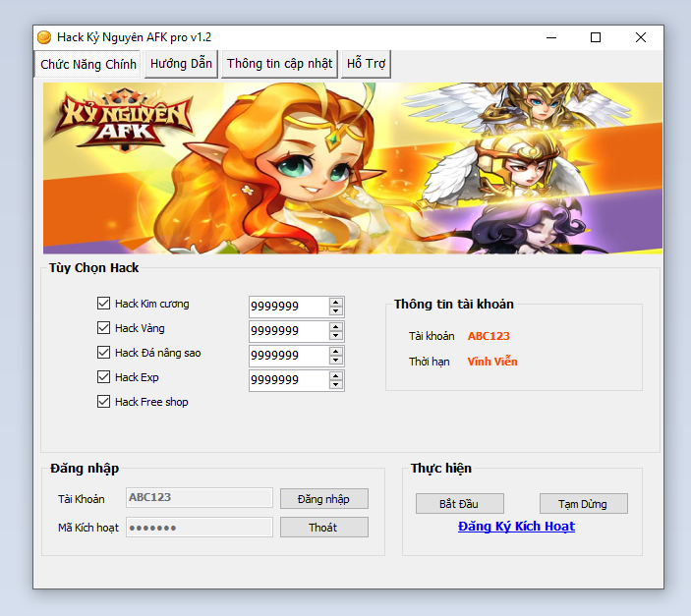Increase the Hack Kim cương value with up arrow
This screenshot has width=691, height=616.
[x=336, y=302]
